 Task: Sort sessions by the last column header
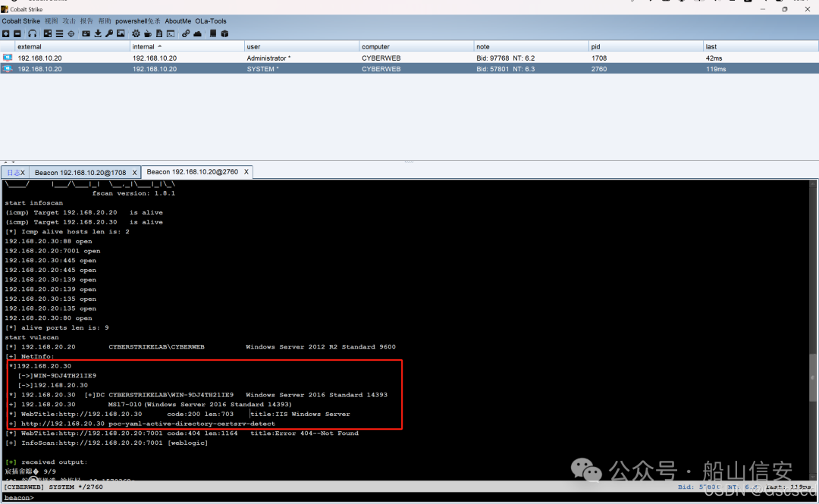point(761,46)
